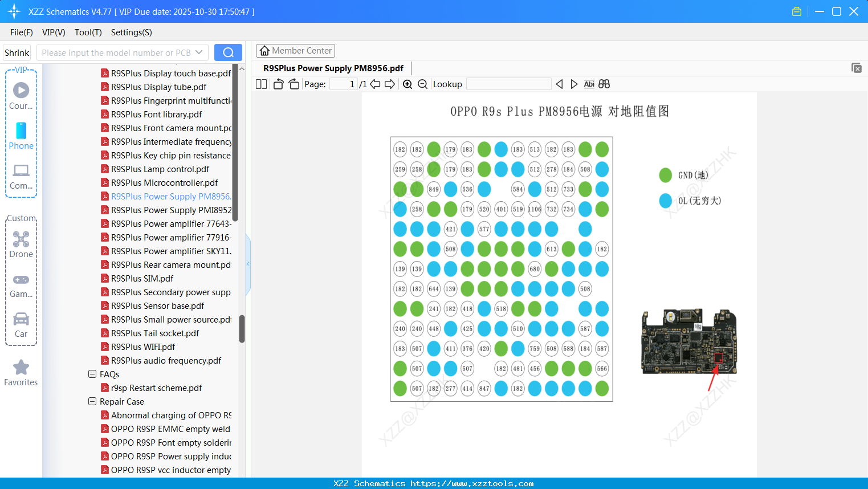This screenshot has height=489, width=868.
Task: Open Favorites star icon
Action: coord(21,367)
